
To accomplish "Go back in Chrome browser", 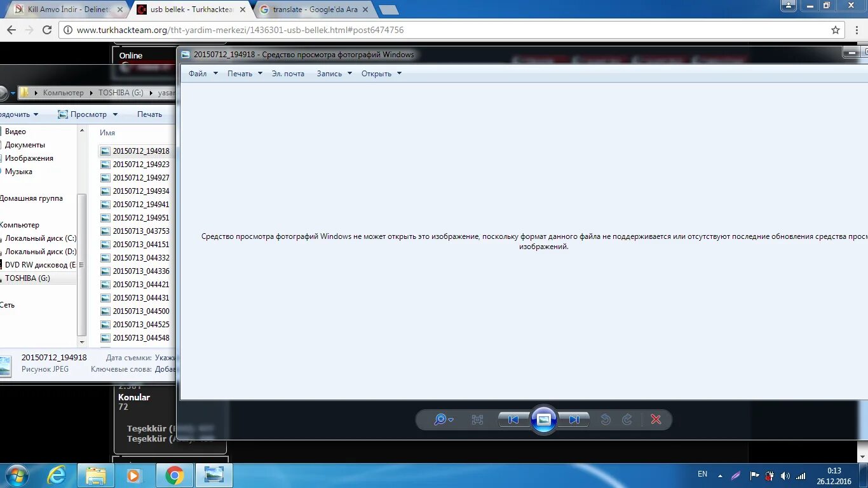I will point(11,30).
